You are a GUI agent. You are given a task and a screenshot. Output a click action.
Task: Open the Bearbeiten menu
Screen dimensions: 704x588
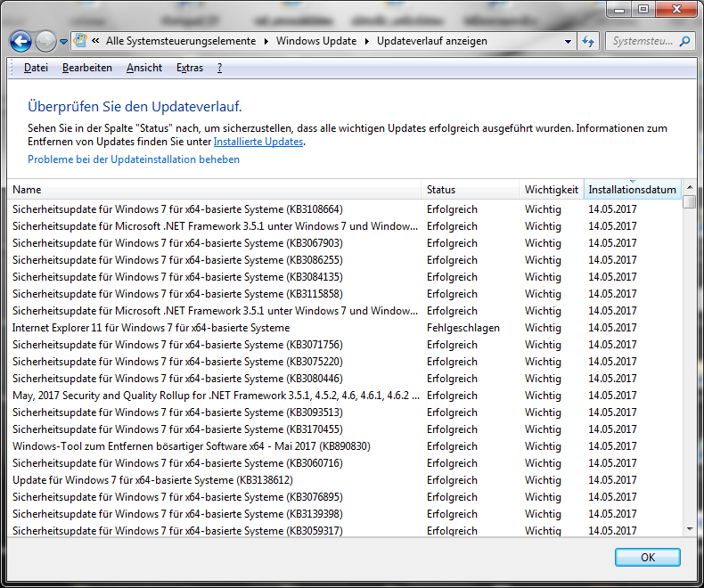tap(87, 68)
